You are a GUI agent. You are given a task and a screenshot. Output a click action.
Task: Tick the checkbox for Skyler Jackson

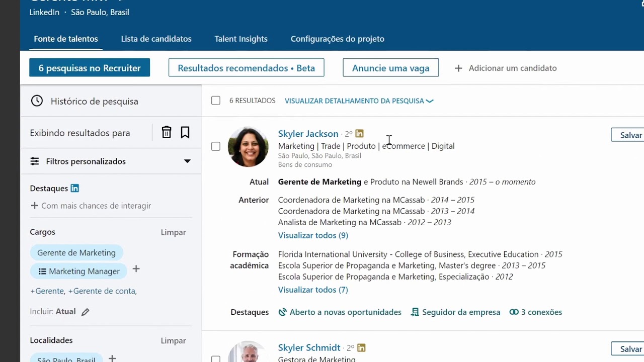tap(216, 146)
